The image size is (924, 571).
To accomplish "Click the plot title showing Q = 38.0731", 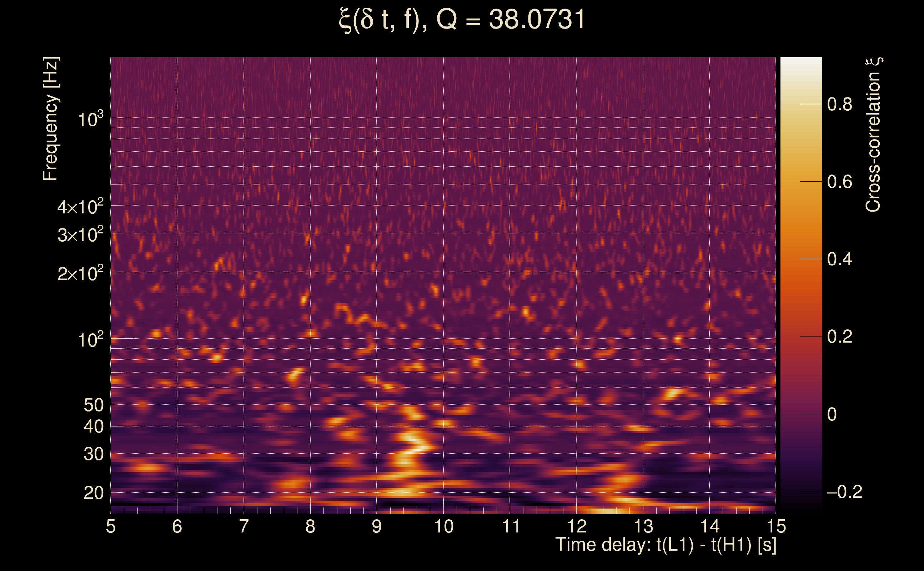I will [x=462, y=20].
